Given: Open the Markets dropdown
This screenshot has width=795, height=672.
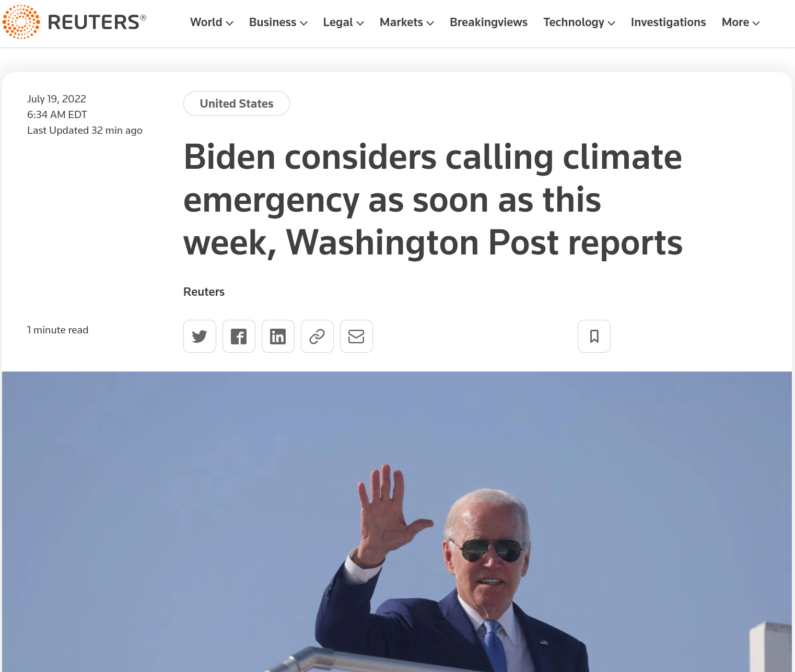Looking at the screenshot, I should click(406, 22).
